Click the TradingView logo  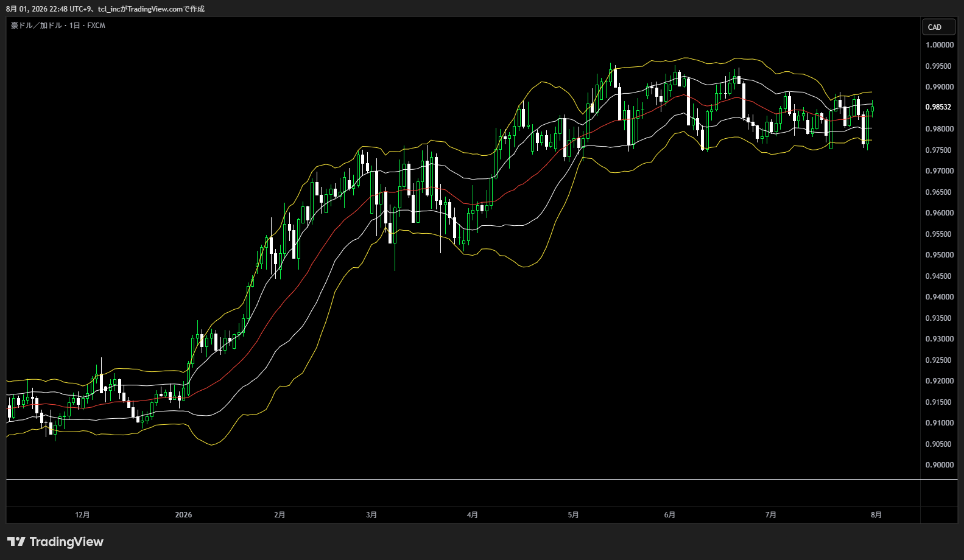pyautogui.click(x=55, y=542)
